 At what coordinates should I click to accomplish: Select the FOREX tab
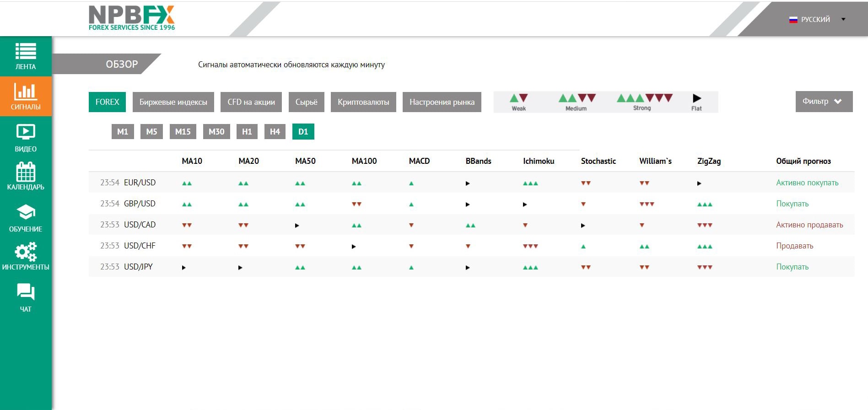(107, 102)
